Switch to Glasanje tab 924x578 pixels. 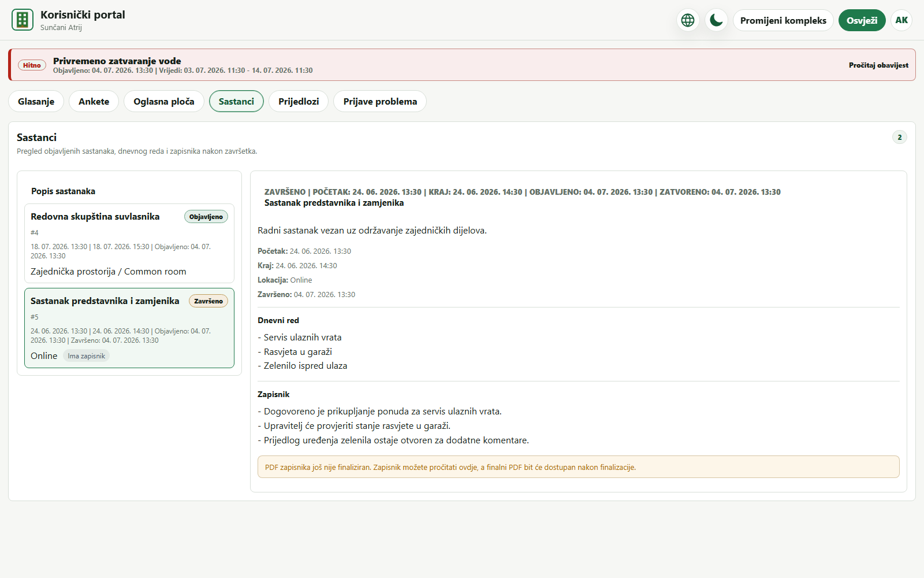coord(36,101)
